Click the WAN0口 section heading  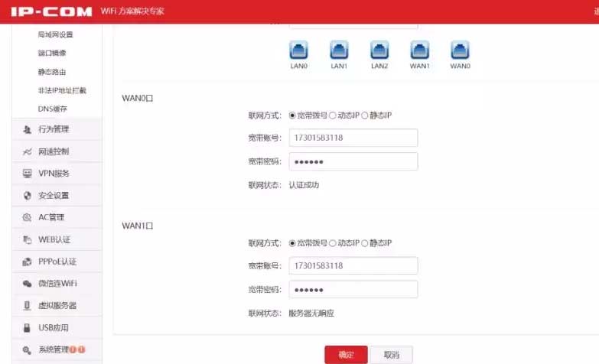[x=138, y=98]
